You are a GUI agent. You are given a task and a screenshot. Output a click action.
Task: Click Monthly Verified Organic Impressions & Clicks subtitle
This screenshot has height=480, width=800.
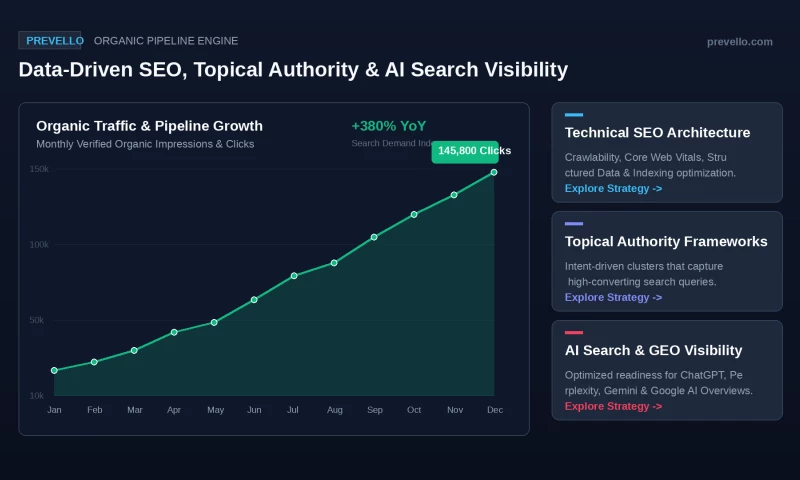145,144
